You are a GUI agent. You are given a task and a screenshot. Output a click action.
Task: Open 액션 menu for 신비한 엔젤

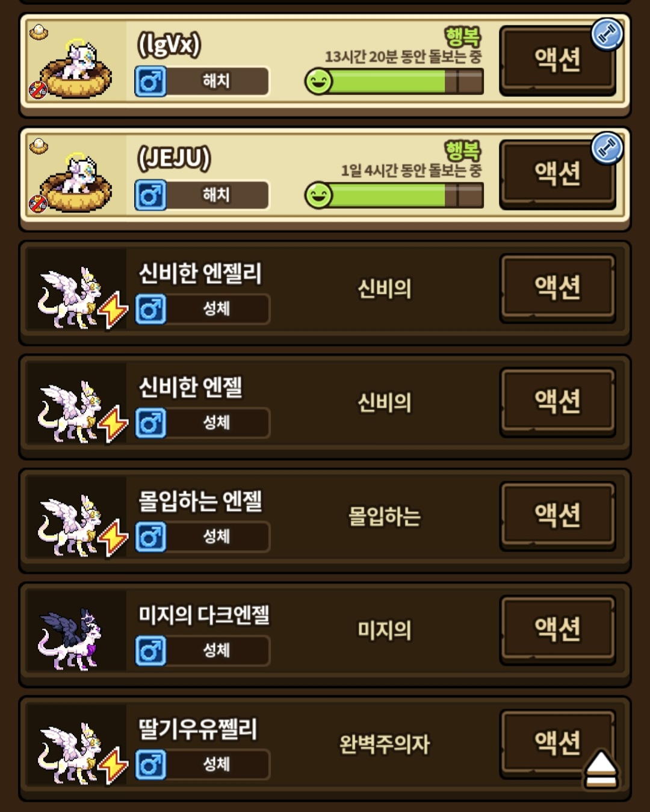click(557, 401)
